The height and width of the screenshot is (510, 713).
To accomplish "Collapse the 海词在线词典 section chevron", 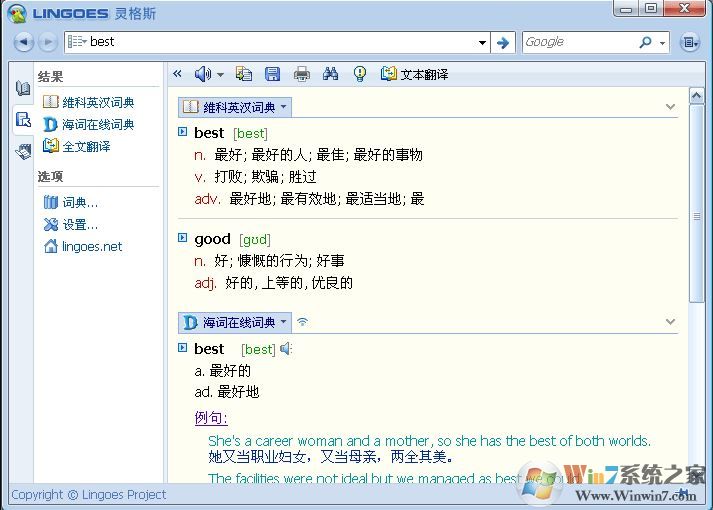I will tap(670, 322).
